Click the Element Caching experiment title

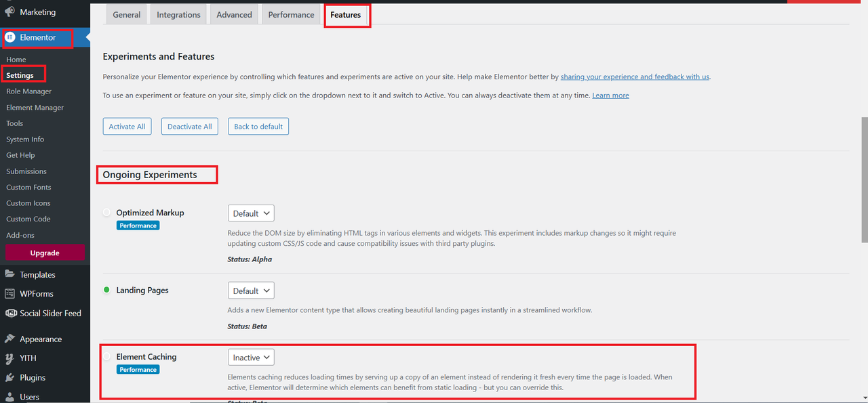click(146, 356)
